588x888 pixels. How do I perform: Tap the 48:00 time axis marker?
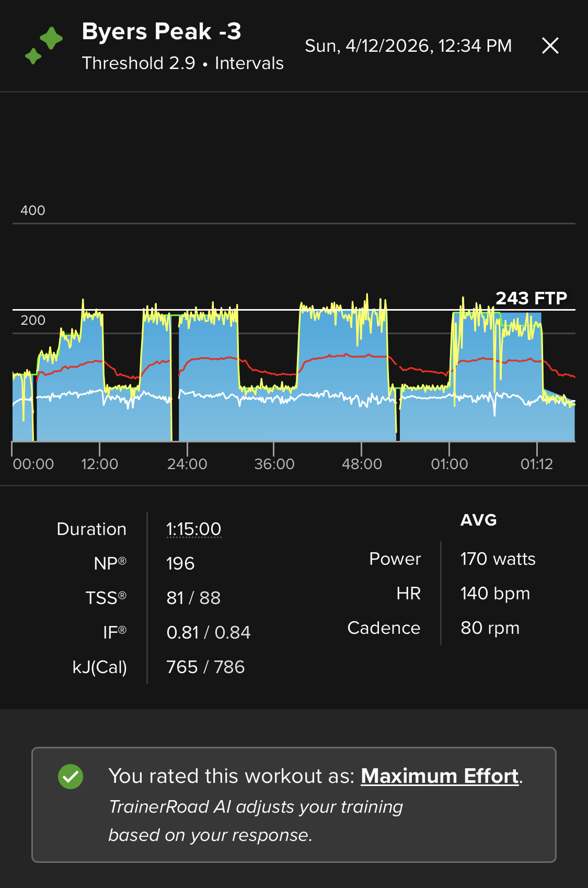[362, 464]
